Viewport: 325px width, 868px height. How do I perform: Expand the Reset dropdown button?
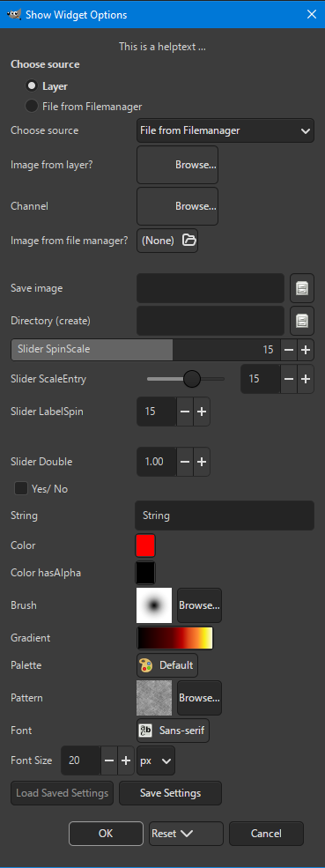pos(186,833)
